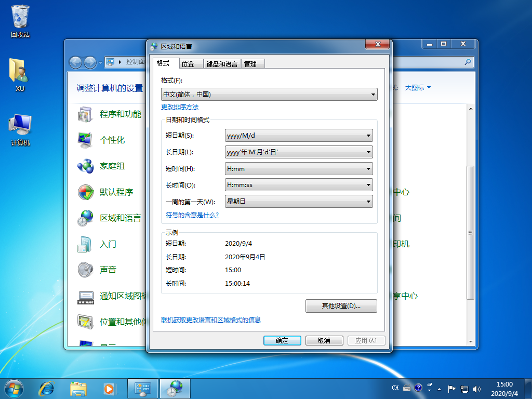Click the keyboard icon in the language bar

tap(407, 388)
